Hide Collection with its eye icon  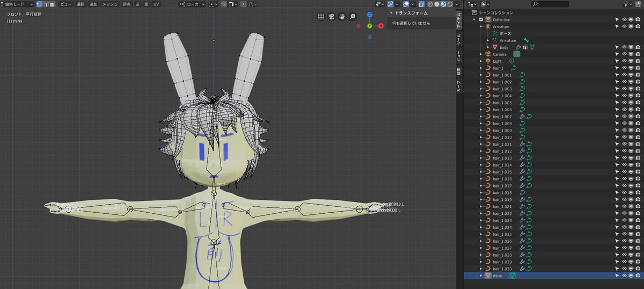tap(625, 19)
